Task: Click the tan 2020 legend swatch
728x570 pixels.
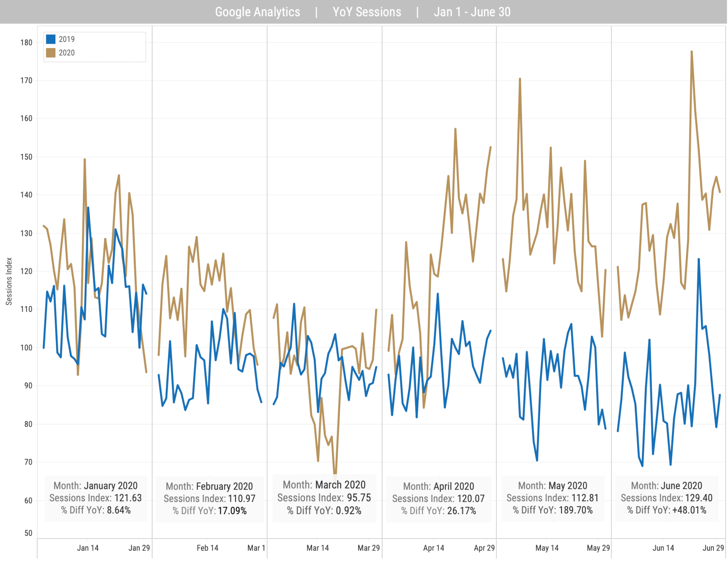Action: point(51,53)
